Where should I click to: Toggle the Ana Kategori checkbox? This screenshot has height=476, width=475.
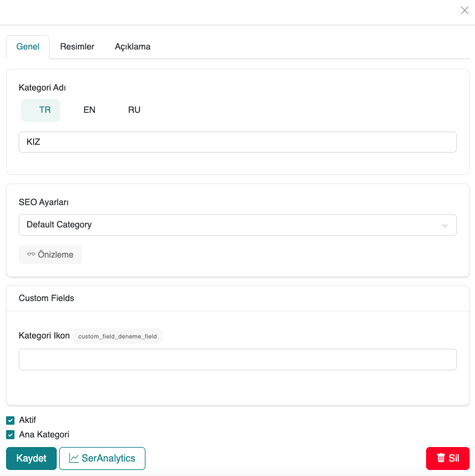point(10,434)
